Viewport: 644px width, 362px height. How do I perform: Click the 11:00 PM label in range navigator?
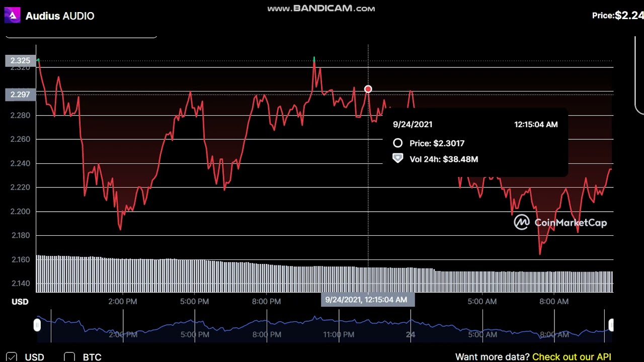click(339, 334)
